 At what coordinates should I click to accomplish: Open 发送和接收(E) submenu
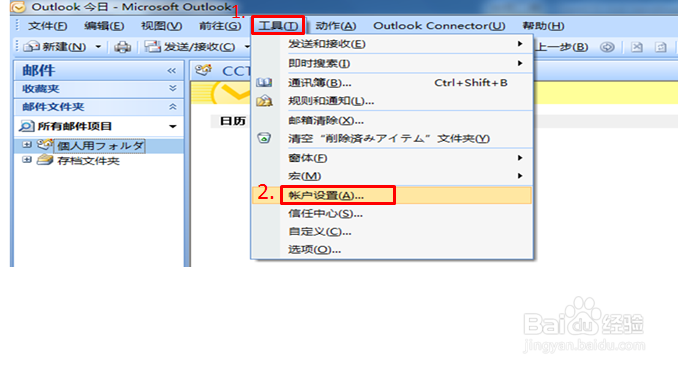point(392,44)
